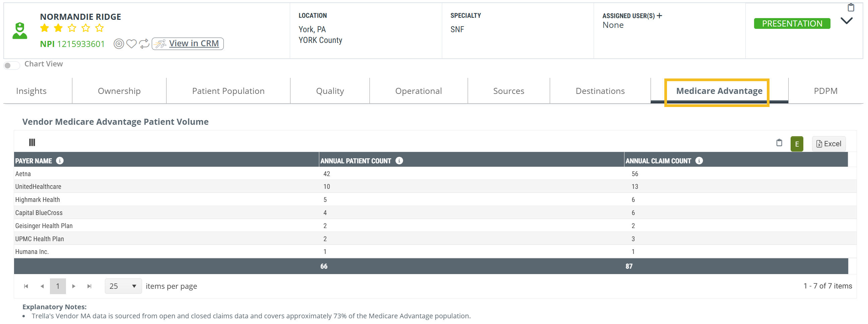Viewport: 868px width, 324px height.
Task: Click the green provider avatar icon
Action: click(19, 31)
